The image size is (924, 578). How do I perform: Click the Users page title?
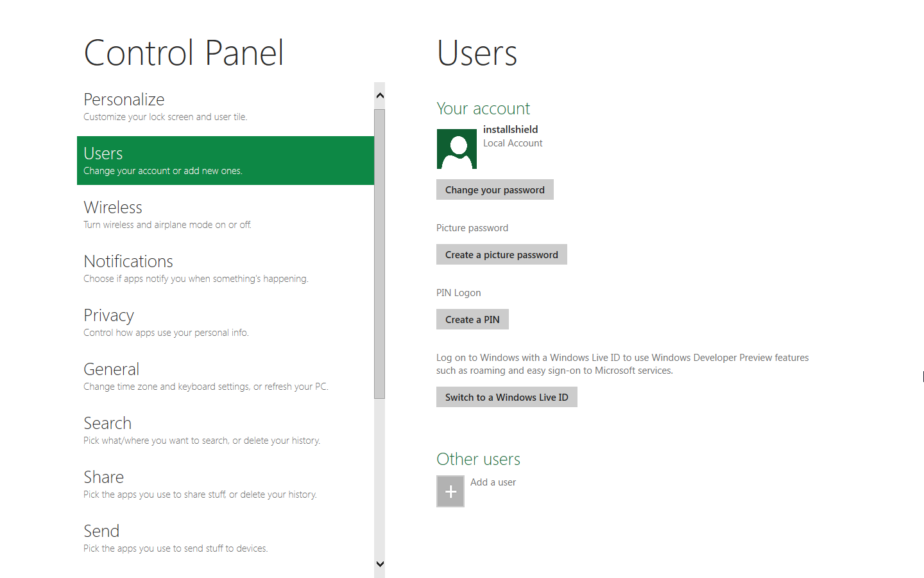[x=477, y=53]
